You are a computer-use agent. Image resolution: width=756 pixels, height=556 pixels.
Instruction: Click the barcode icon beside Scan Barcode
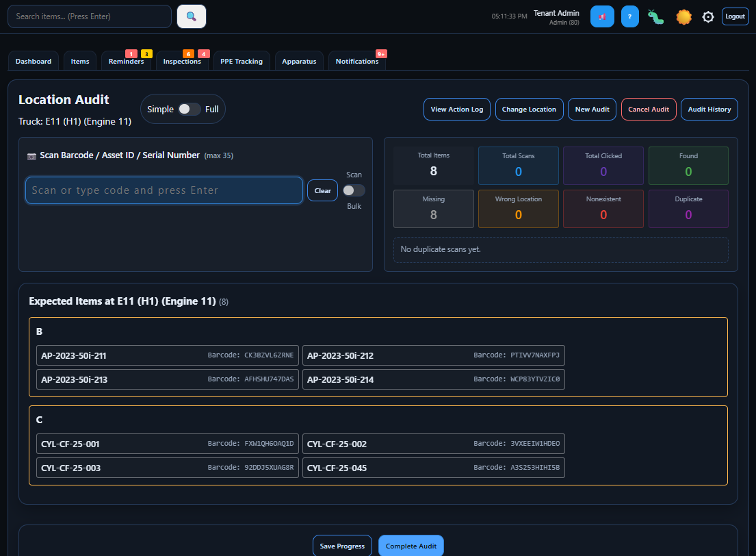31,156
